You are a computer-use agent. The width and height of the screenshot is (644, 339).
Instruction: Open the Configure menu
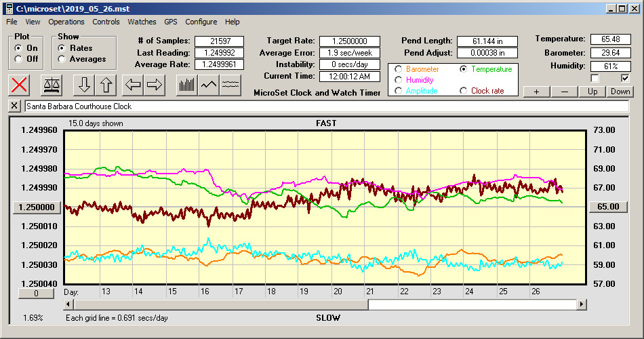(x=201, y=22)
